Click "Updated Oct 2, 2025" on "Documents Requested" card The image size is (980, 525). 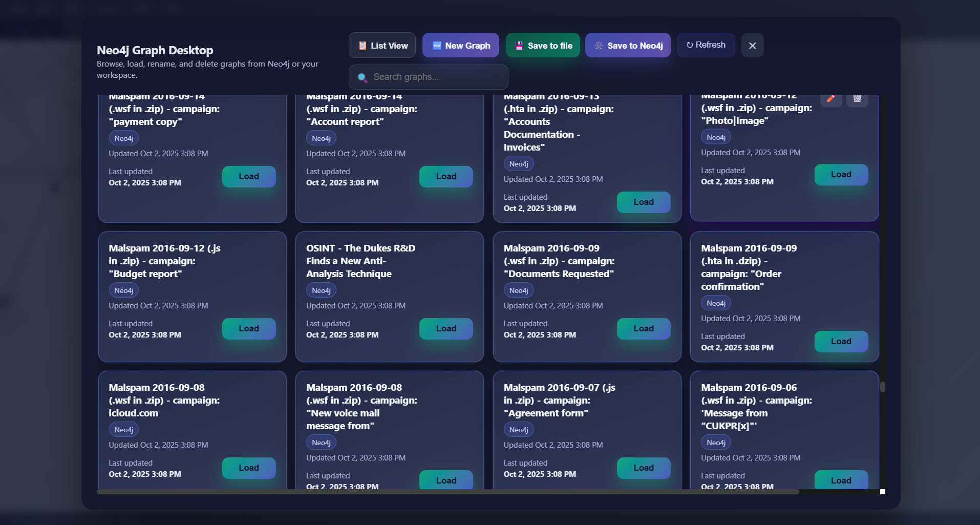(x=553, y=306)
